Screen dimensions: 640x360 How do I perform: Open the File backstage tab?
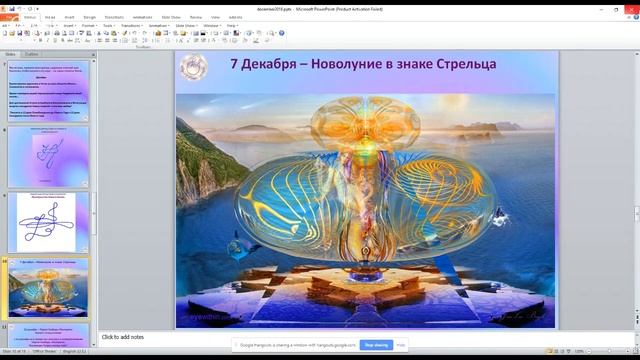(10, 18)
